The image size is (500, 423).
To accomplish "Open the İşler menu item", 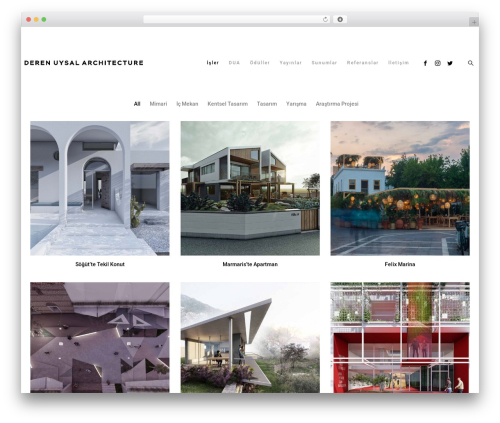I will click(212, 63).
